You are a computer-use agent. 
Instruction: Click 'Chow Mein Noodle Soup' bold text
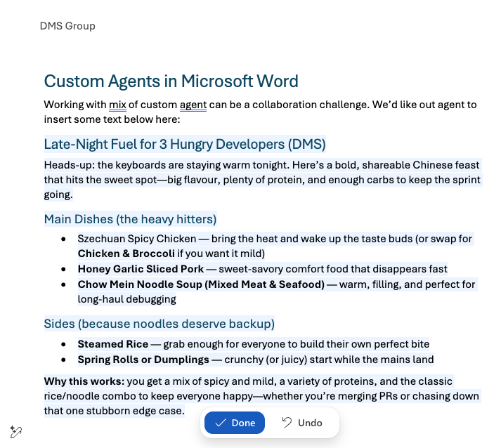[x=140, y=284]
